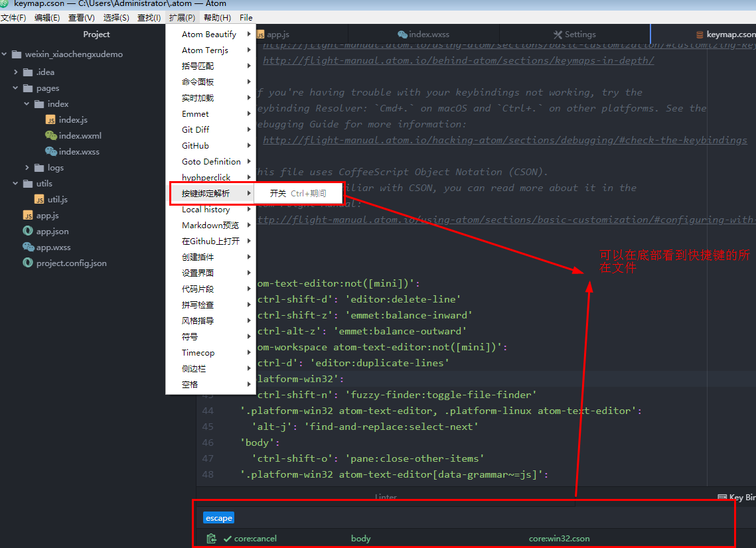Click the JSON icon beside app.json
The height and width of the screenshot is (548, 756).
28,231
